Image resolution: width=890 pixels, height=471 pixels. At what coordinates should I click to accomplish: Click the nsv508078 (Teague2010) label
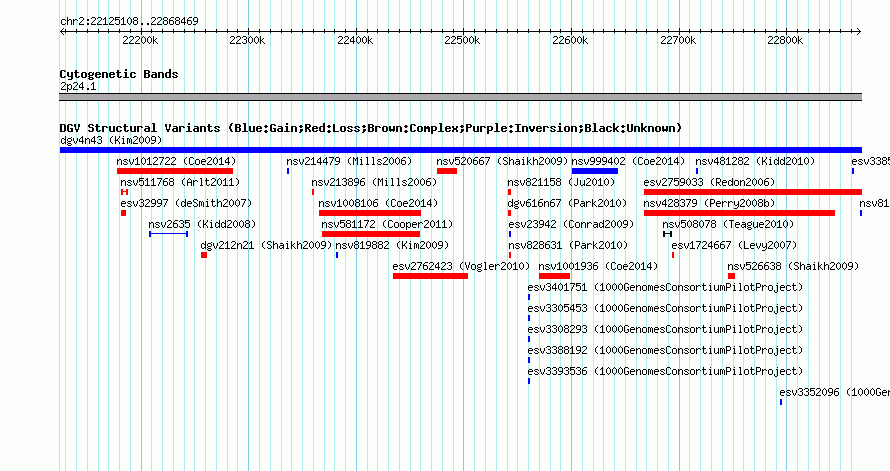coord(728,224)
